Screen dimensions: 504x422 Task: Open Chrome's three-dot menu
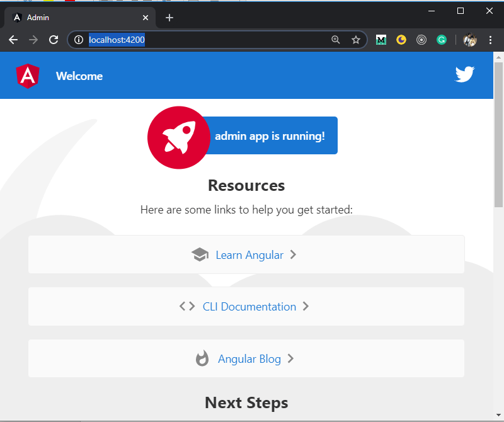491,40
